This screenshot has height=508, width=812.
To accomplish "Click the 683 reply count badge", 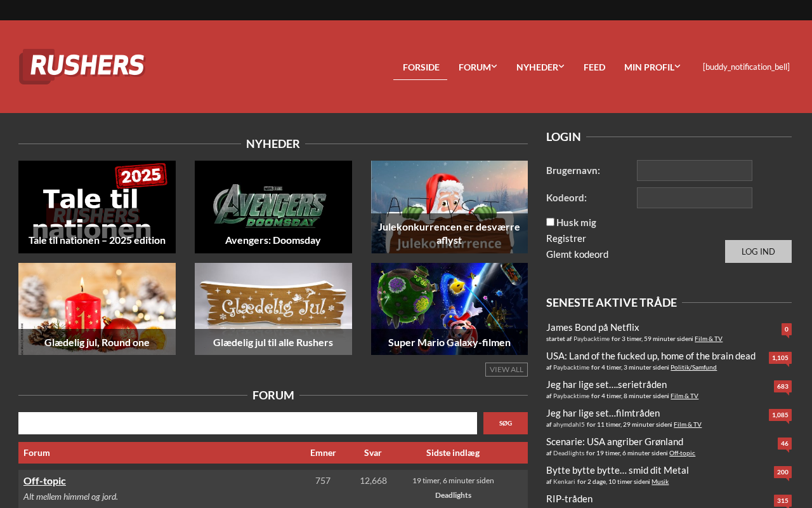I will coord(783,386).
